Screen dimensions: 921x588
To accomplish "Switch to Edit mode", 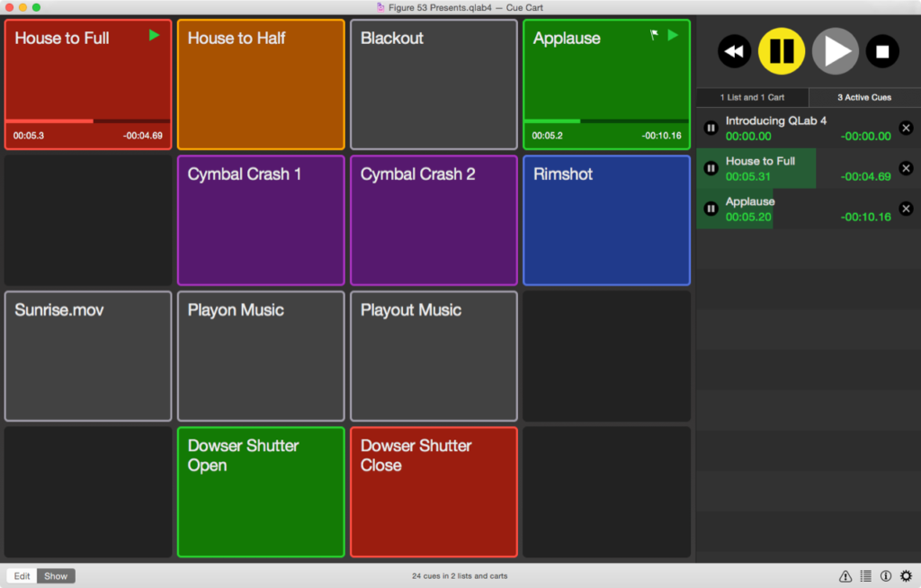I will tap(22, 576).
